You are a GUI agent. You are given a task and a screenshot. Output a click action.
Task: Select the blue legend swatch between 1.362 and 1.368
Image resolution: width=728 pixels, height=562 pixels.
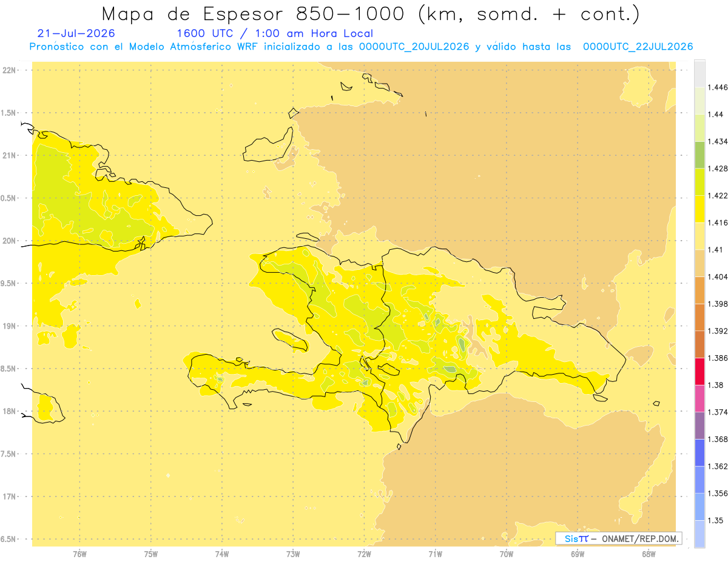point(699,452)
